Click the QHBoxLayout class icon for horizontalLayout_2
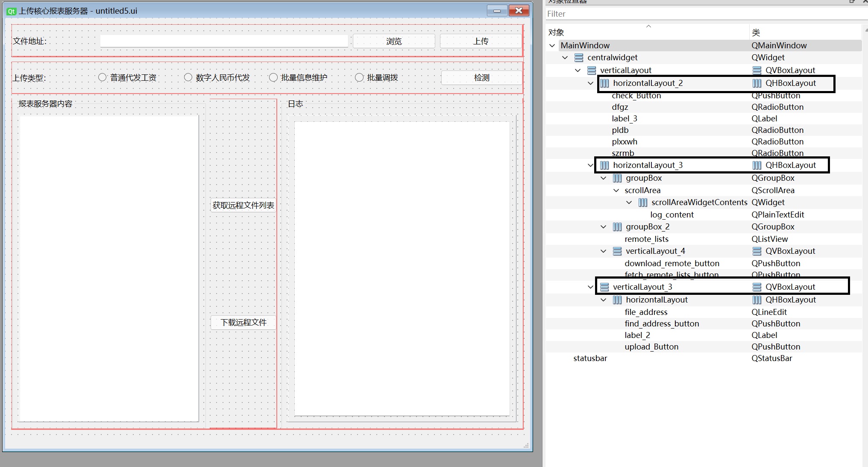This screenshot has width=868, height=467. click(757, 83)
